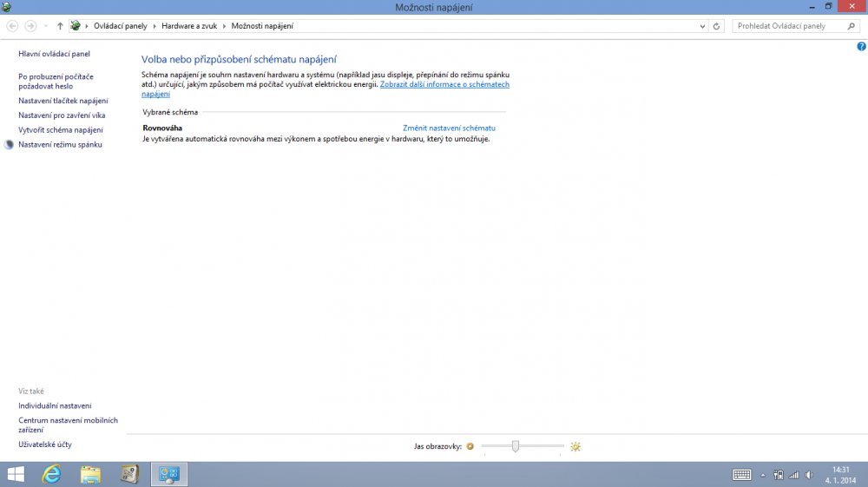Open 'Změnit nastavení schématu' link
Screen dimensions: 868x487
coord(449,128)
